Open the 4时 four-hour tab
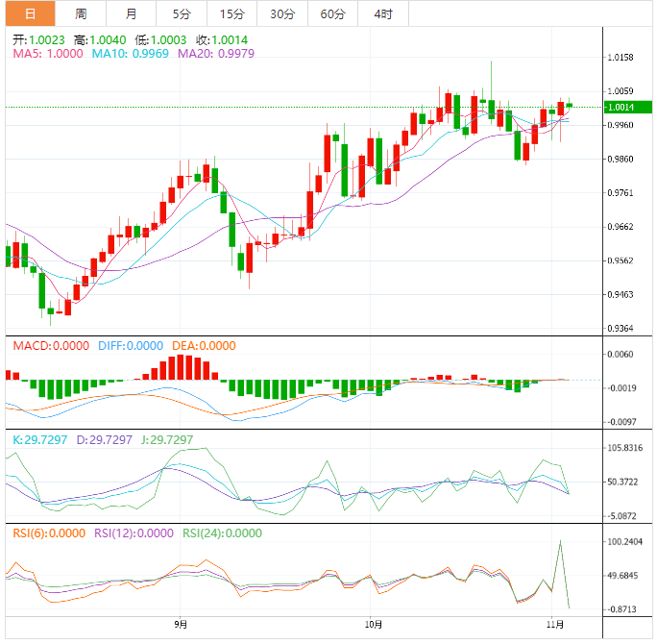Screen dimensions: 657x644 click(x=382, y=13)
